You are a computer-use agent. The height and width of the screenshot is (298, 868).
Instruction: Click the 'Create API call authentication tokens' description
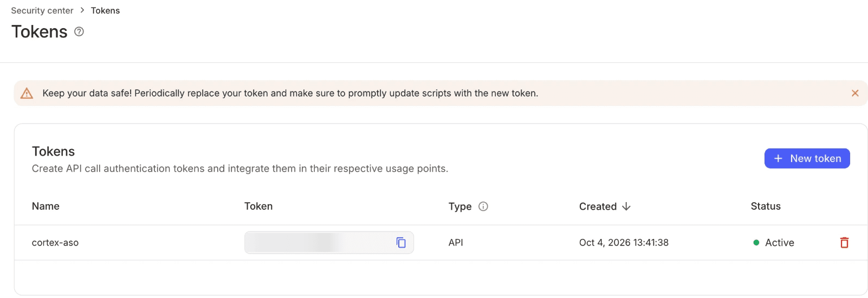240,169
